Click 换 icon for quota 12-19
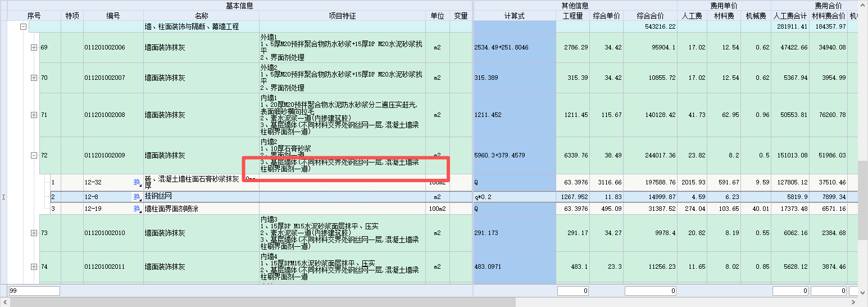The width and height of the screenshot is (868, 307). tap(137, 209)
